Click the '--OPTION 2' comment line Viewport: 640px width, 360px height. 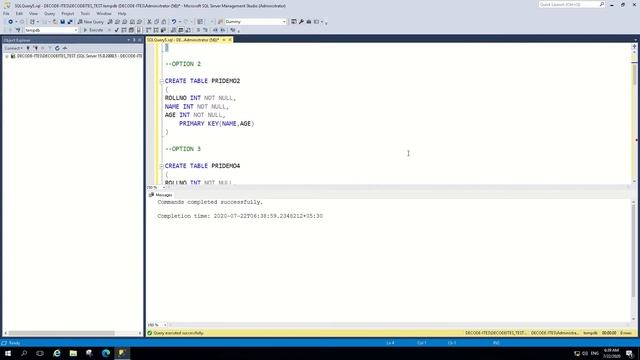[183, 64]
